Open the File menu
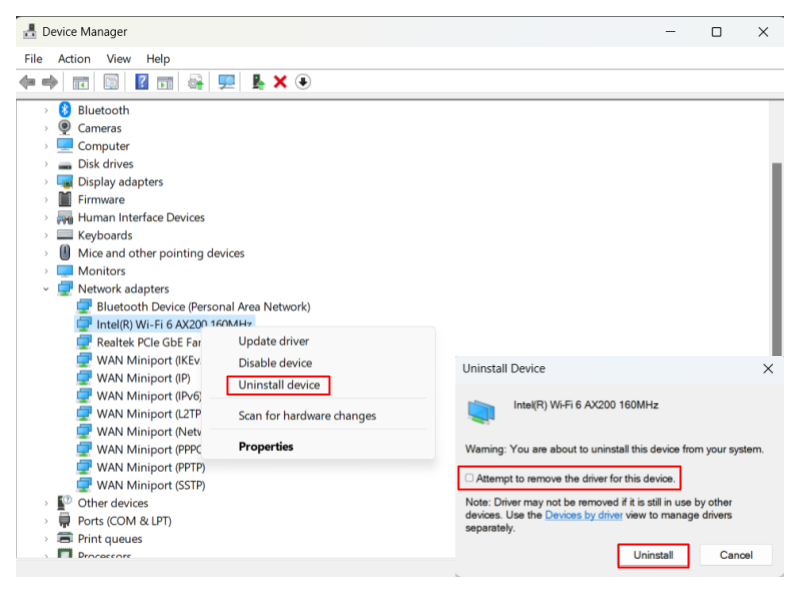The height and width of the screenshot is (600, 800). [x=33, y=59]
